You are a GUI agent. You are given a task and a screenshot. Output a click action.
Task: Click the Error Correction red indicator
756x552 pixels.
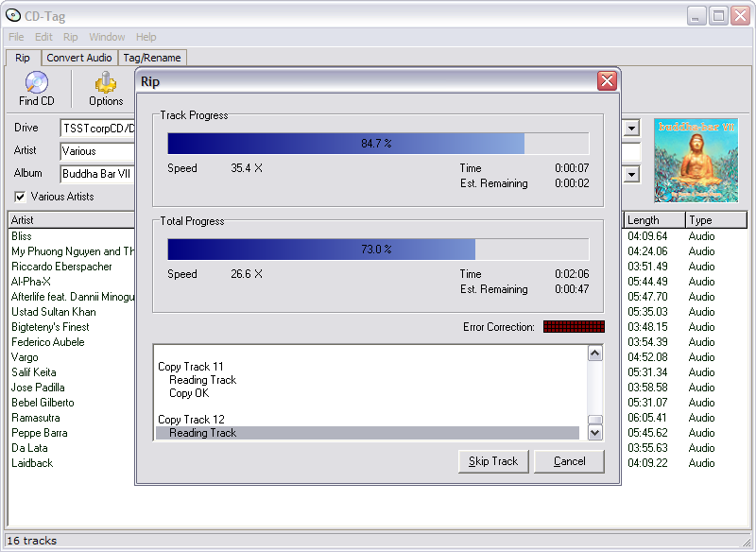point(574,327)
